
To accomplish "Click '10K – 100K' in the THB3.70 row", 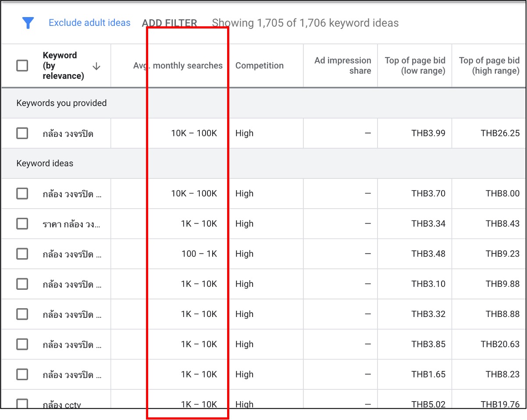I will click(194, 193).
